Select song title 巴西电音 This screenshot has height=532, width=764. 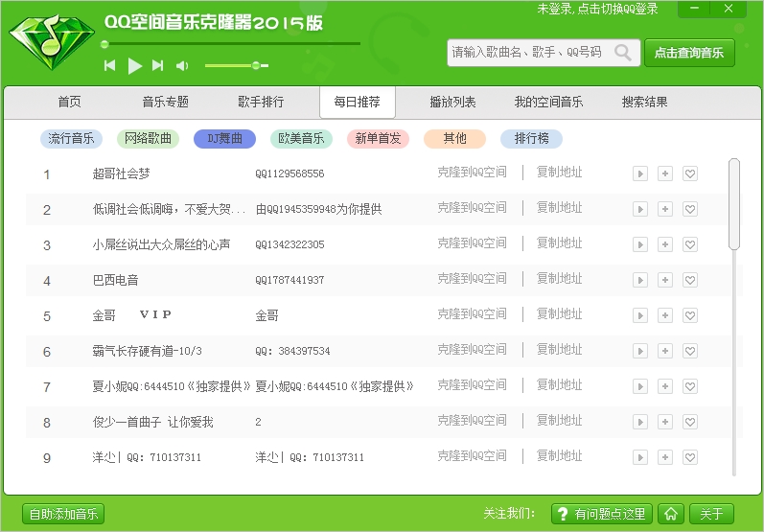(115, 280)
